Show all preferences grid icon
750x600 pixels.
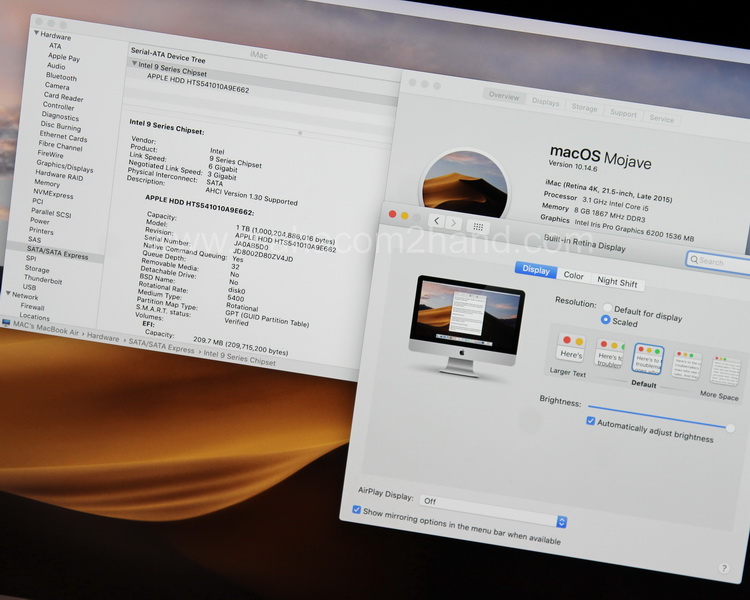coord(478,226)
